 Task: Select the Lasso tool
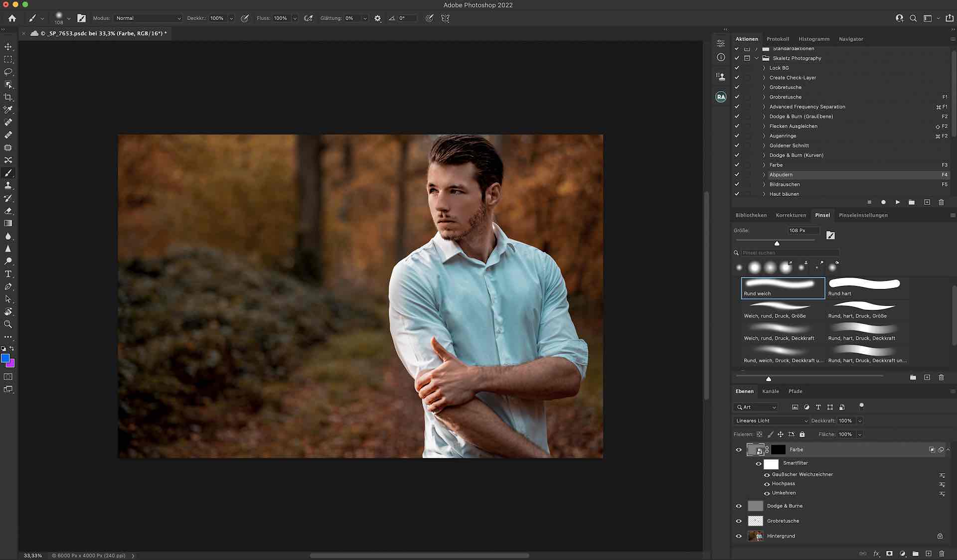(x=8, y=72)
